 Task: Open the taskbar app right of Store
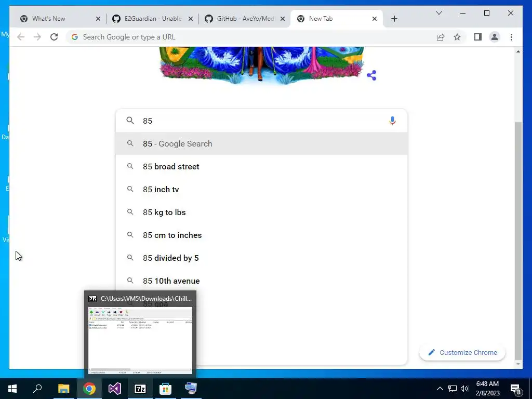pos(191,389)
